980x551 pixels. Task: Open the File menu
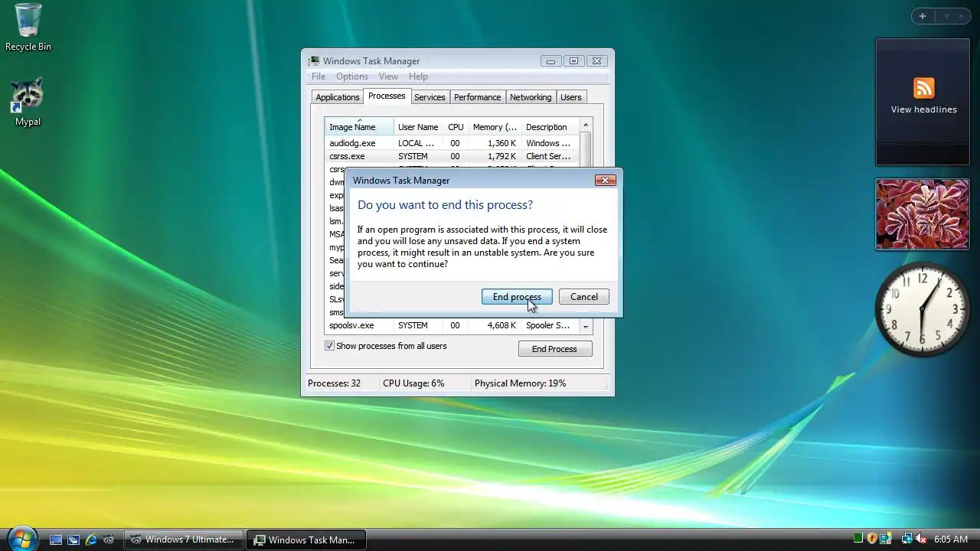pos(318,77)
